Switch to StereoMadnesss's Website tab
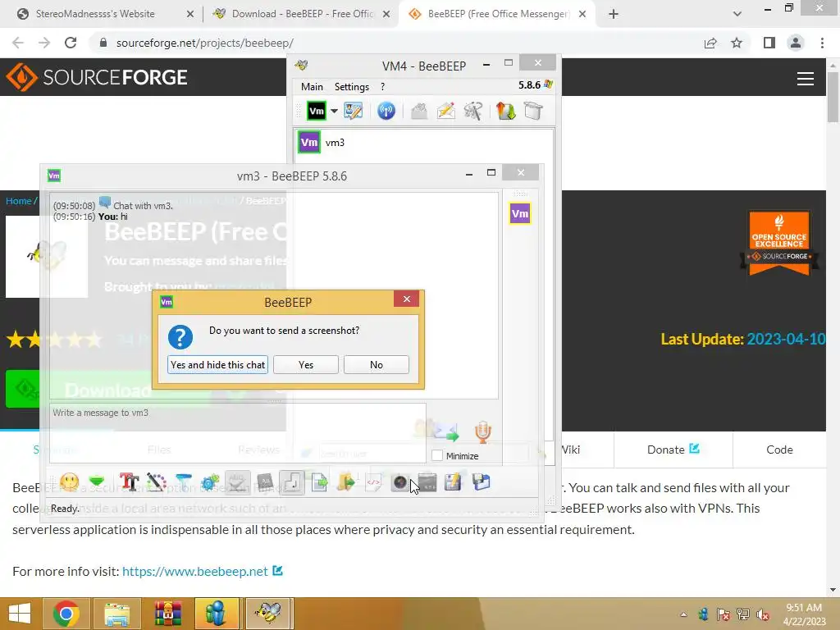 95,14
